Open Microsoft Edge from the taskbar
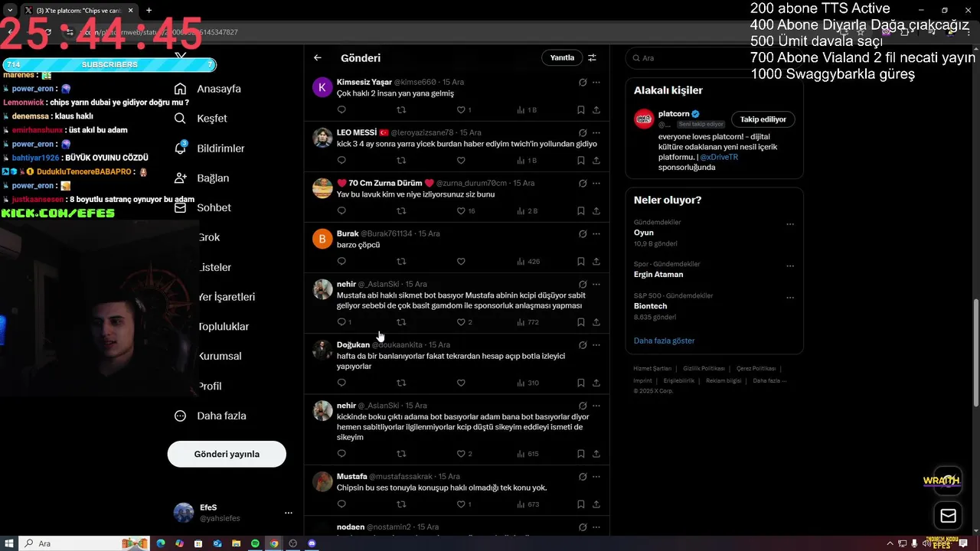Viewport: 980px width, 551px height. [161, 543]
